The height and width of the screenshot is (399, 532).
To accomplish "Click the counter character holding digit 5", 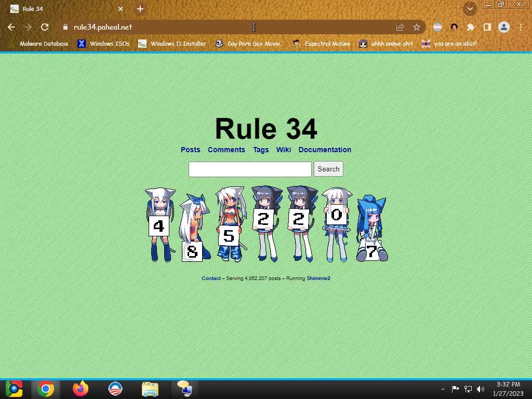I will [x=231, y=224].
